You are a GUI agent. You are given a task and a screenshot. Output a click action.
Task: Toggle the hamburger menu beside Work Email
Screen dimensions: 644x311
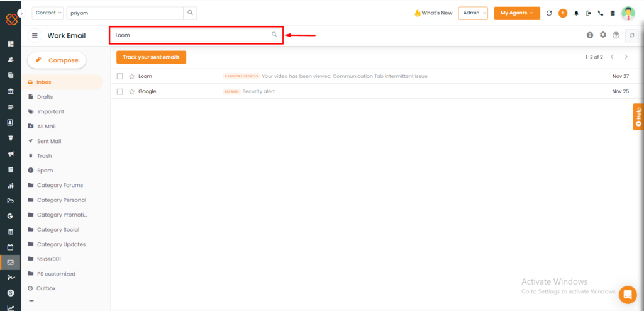pyautogui.click(x=35, y=36)
